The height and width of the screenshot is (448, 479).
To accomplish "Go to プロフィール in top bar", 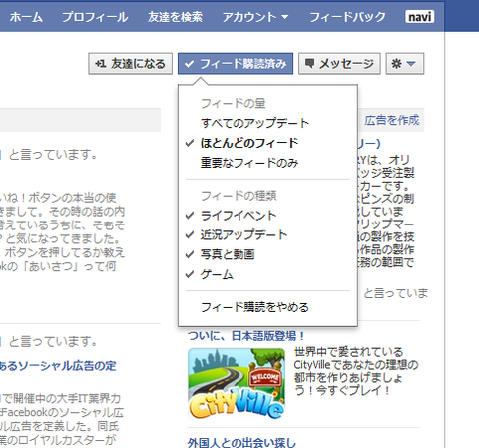I will pyautogui.click(x=95, y=17).
